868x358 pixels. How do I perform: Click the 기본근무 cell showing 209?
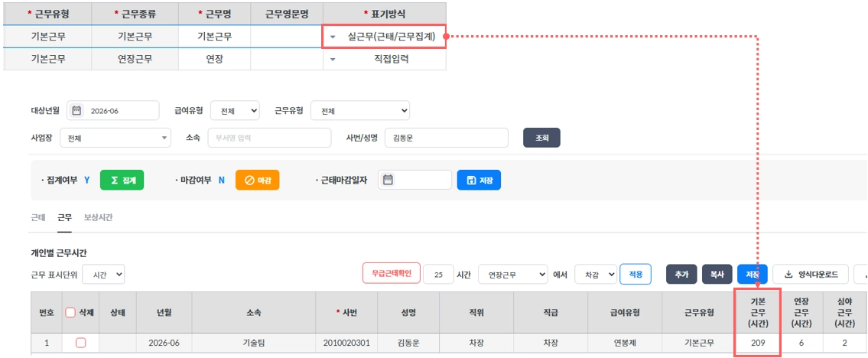pyautogui.click(x=757, y=343)
